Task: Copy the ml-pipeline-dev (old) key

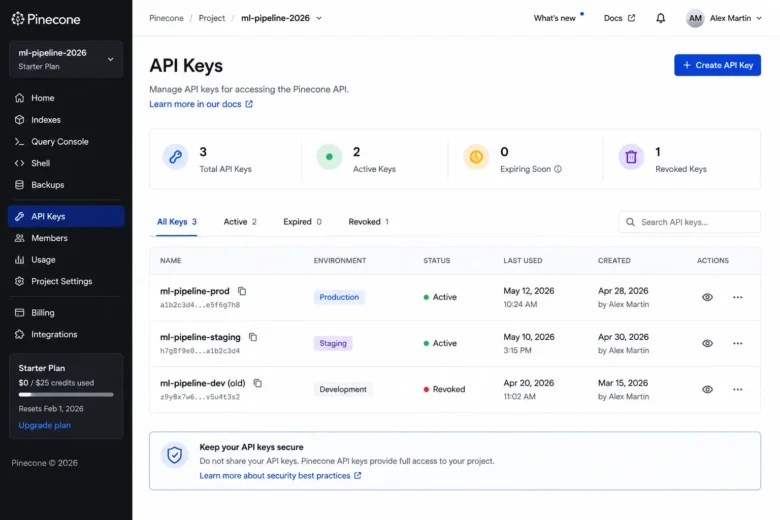Action: tap(258, 383)
